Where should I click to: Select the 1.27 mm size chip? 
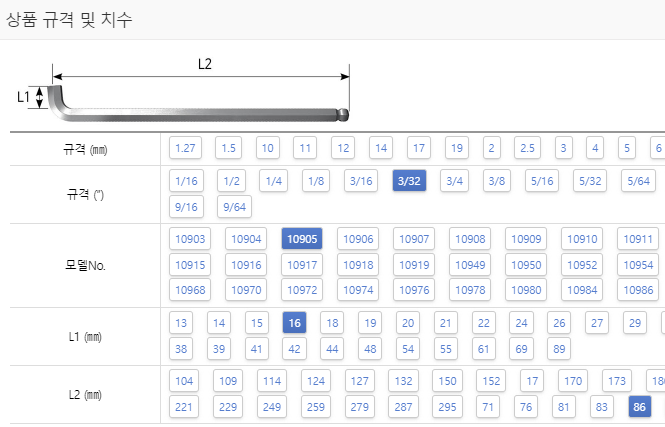pyautogui.click(x=185, y=148)
